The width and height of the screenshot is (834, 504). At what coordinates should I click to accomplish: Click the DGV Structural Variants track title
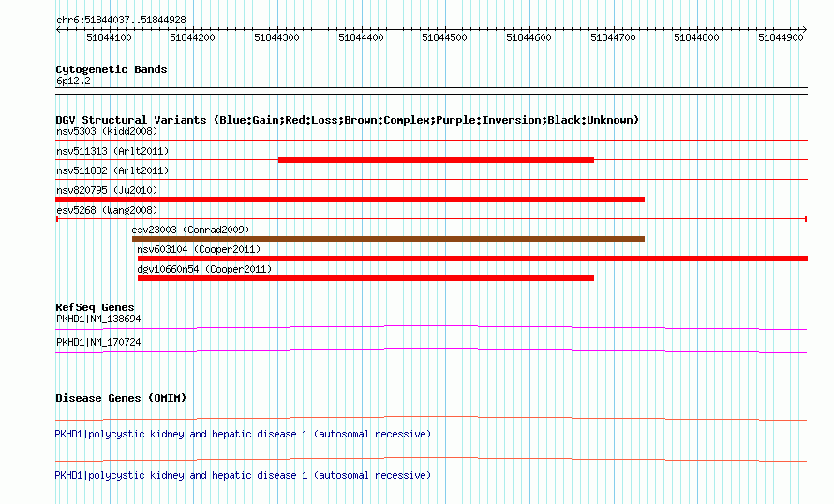(x=347, y=120)
